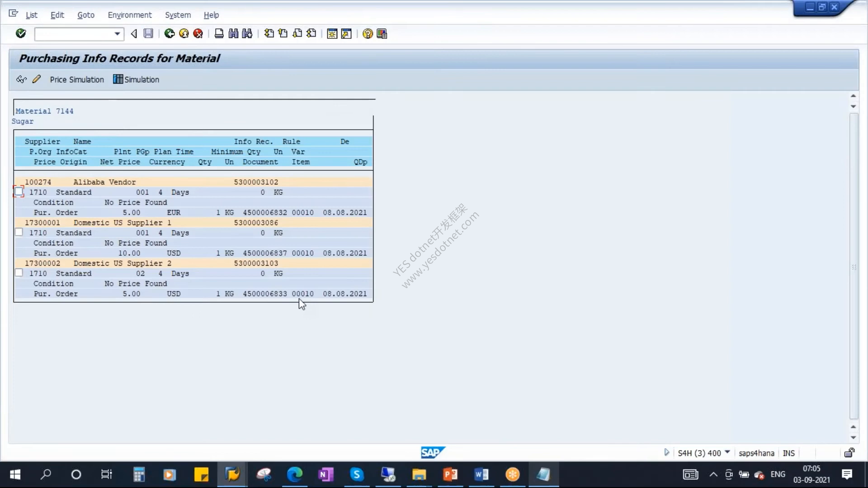The height and width of the screenshot is (488, 868).
Task: Open the Goto menu
Action: coord(86,15)
